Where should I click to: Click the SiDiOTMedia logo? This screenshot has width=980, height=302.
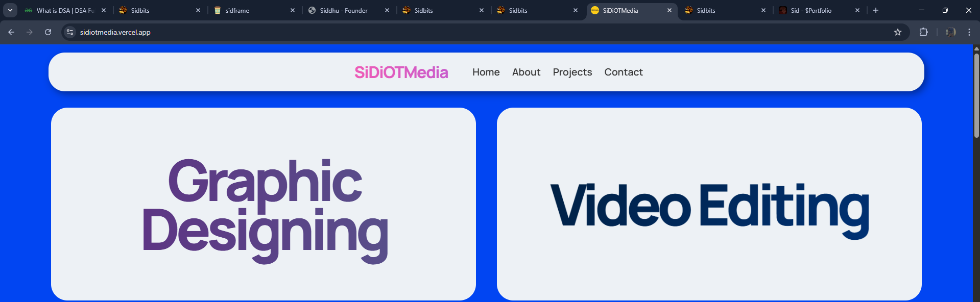tap(401, 72)
